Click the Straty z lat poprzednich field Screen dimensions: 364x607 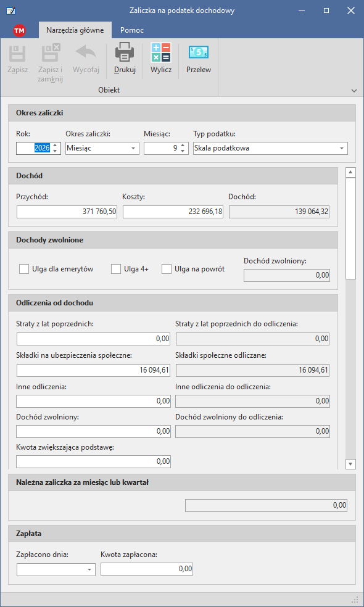coord(93,339)
